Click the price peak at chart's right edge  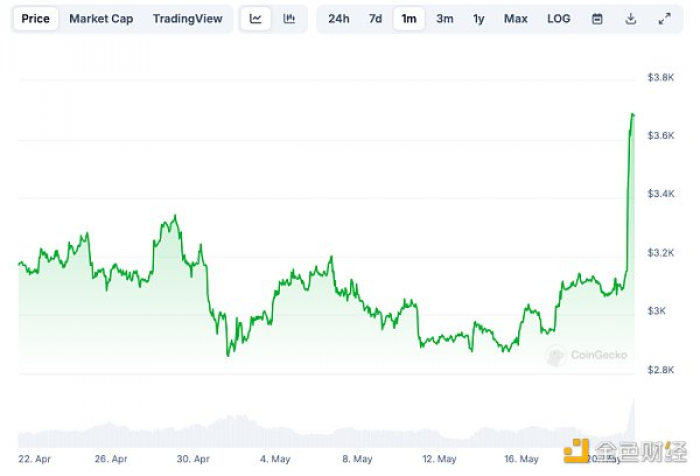(633, 115)
